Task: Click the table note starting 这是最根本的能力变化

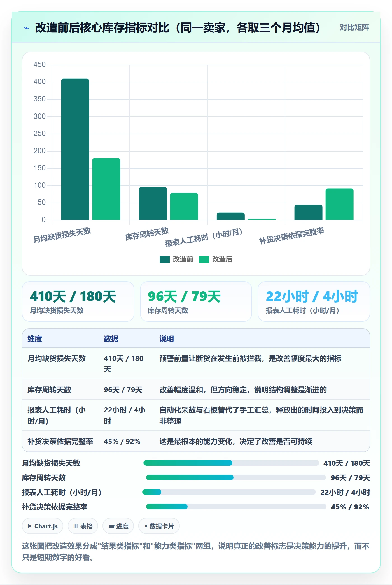Action: [236, 441]
